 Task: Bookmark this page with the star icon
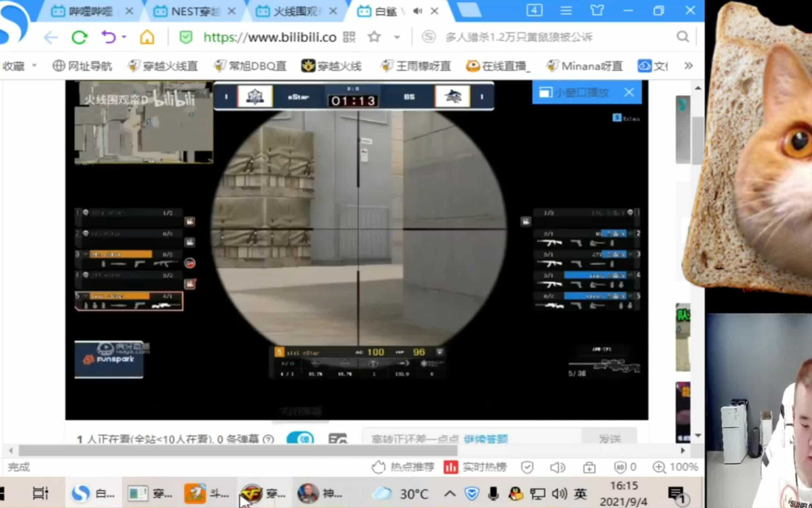(x=374, y=37)
